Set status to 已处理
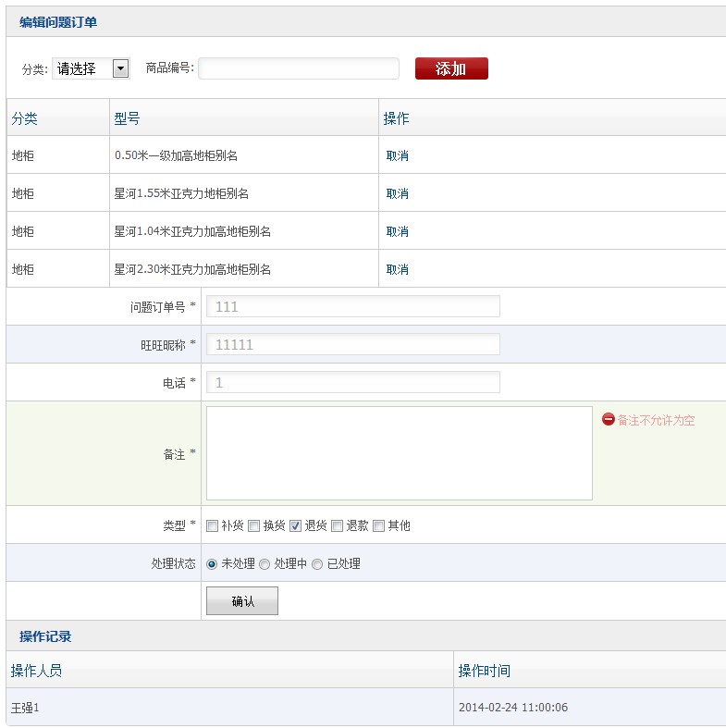This screenshot has height=728, width=726. tap(318, 563)
